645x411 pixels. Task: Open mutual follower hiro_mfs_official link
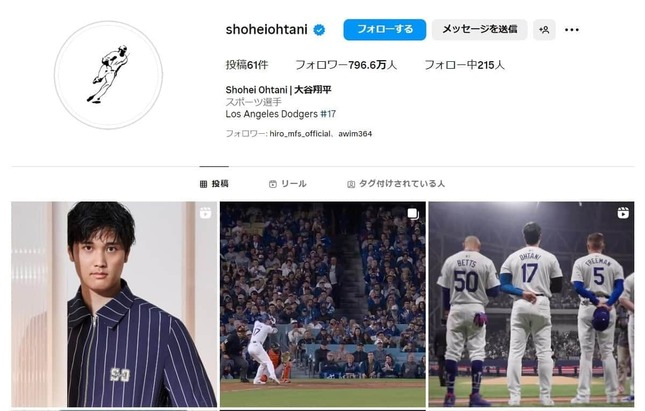click(300, 134)
